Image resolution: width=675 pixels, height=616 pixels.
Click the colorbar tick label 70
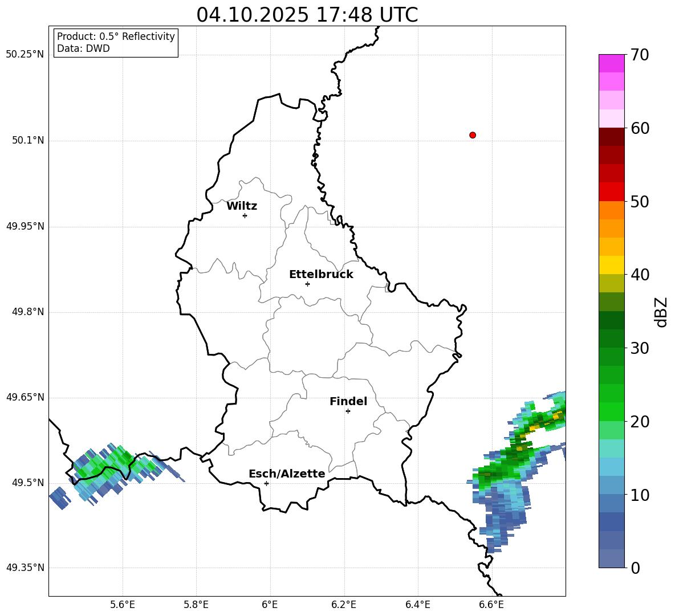[x=640, y=55]
